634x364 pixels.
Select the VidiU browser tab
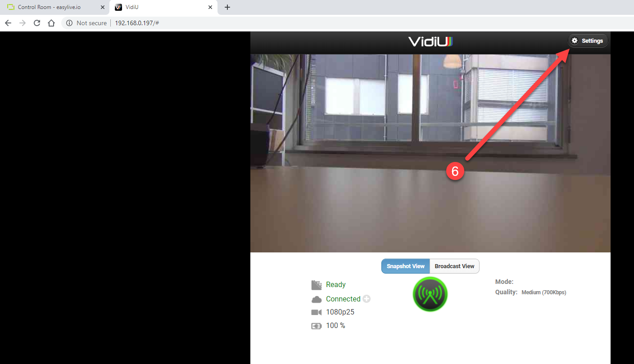[x=164, y=7]
